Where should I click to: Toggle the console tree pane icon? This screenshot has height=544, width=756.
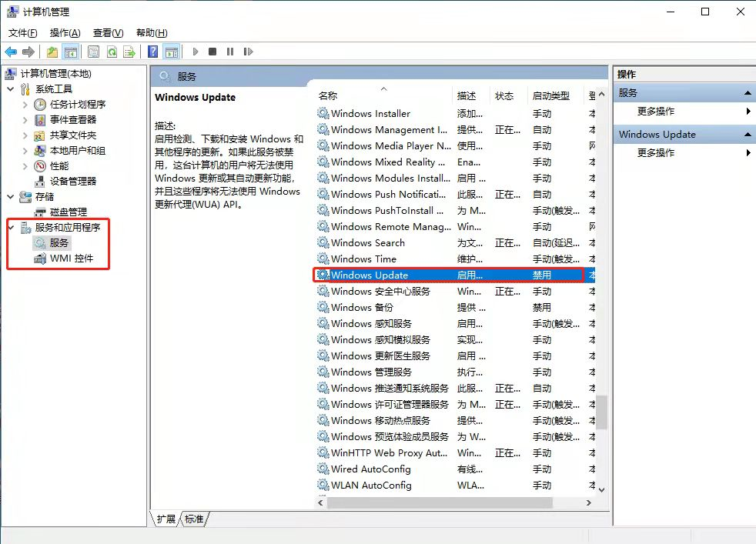click(x=72, y=52)
